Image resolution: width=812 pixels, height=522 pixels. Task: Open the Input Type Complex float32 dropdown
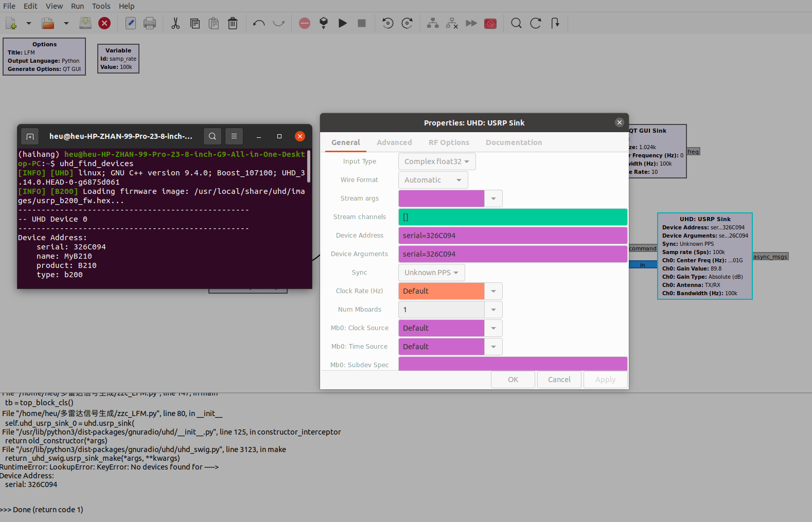tap(437, 161)
